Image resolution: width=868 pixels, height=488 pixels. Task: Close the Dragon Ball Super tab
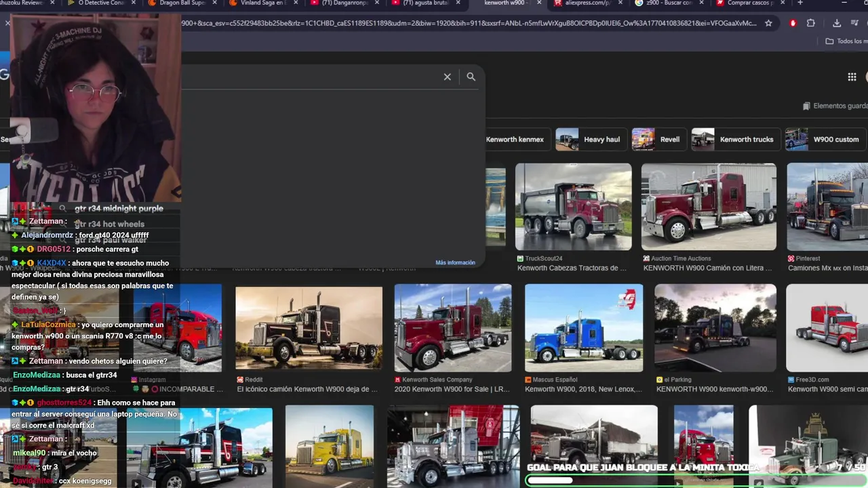[214, 3]
